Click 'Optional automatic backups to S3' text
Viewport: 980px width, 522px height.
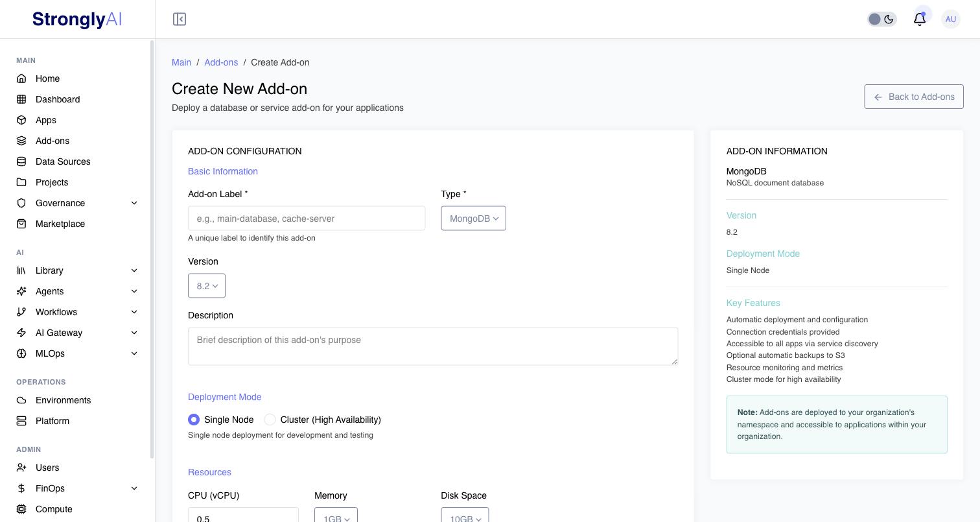click(786, 355)
